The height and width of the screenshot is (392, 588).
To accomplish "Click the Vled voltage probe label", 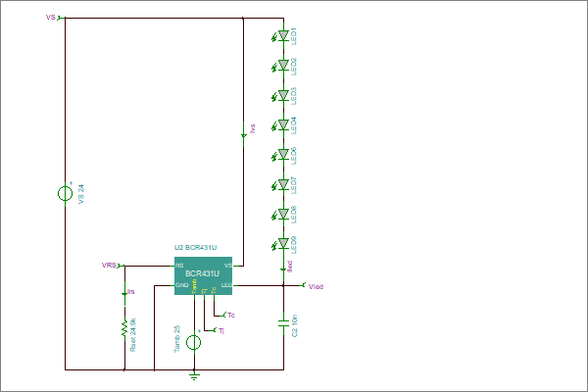I will click(x=316, y=286).
